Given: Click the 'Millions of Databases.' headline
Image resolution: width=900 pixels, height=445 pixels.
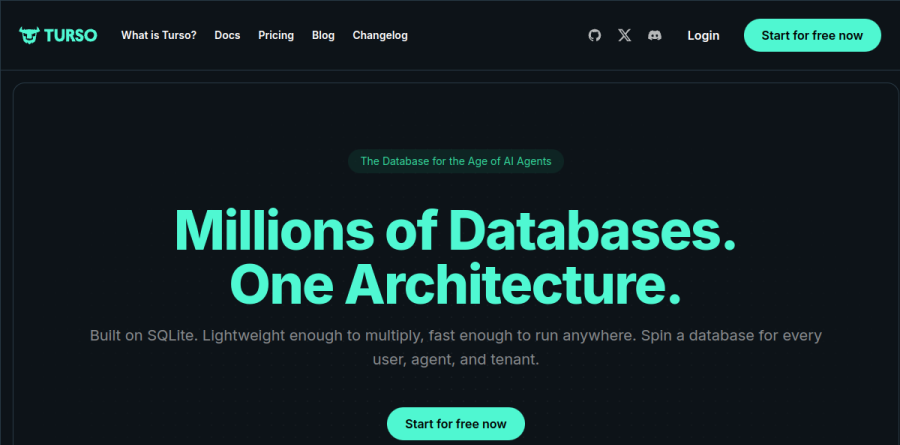Looking at the screenshot, I should pos(455,231).
